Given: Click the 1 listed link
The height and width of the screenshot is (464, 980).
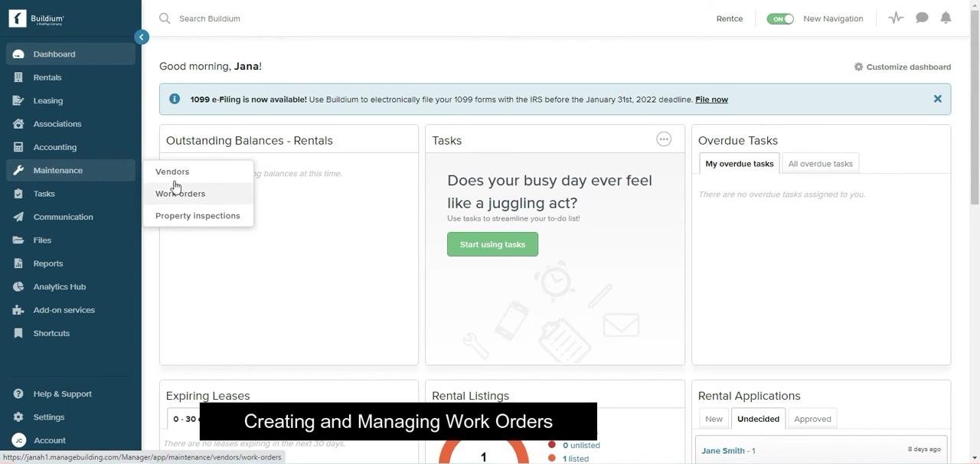Looking at the screenshot, I should tap(576, 459).
